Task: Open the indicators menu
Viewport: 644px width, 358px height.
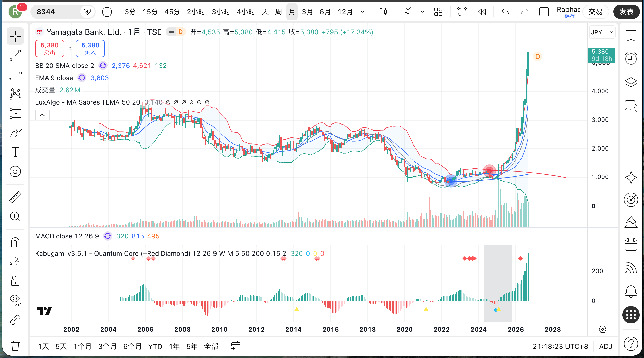Action: (x=407, y=12)
